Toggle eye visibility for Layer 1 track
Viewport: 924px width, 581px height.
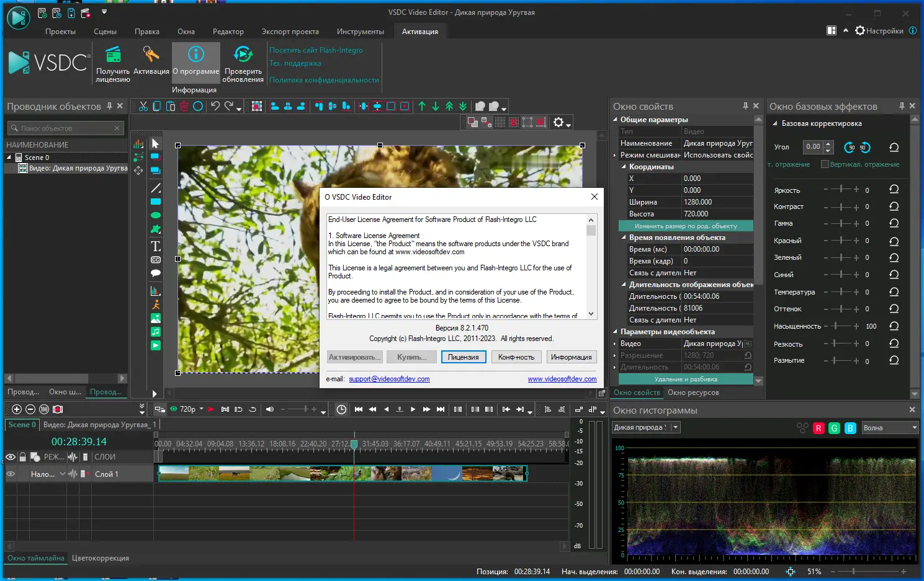tap(11, 474)
